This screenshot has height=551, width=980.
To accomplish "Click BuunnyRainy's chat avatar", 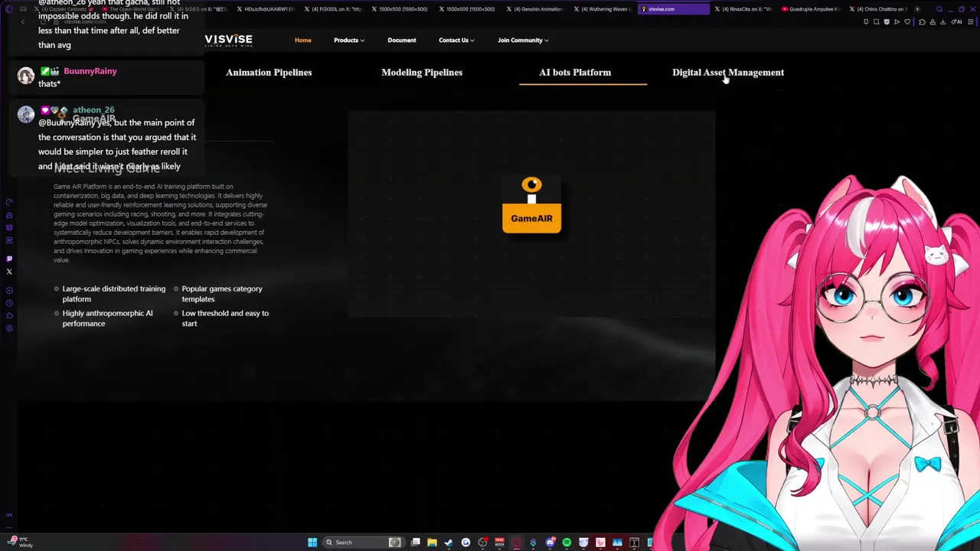I will tap(26, 75).
